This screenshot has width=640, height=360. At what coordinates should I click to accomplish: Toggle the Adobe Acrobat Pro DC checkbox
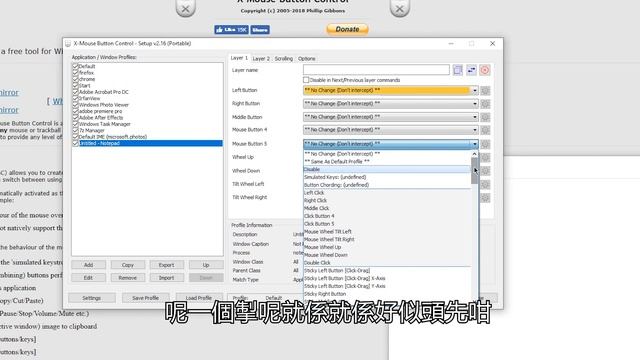(75, 92)
